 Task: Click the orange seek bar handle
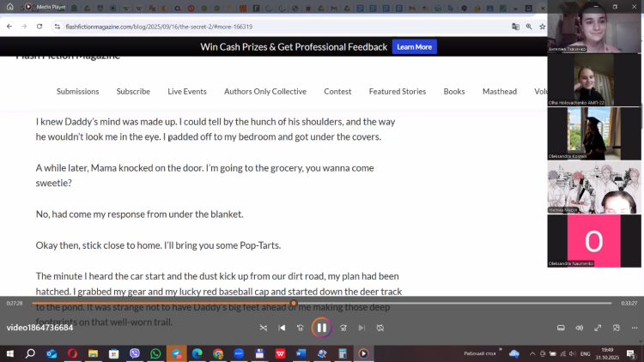click(294, 304)
